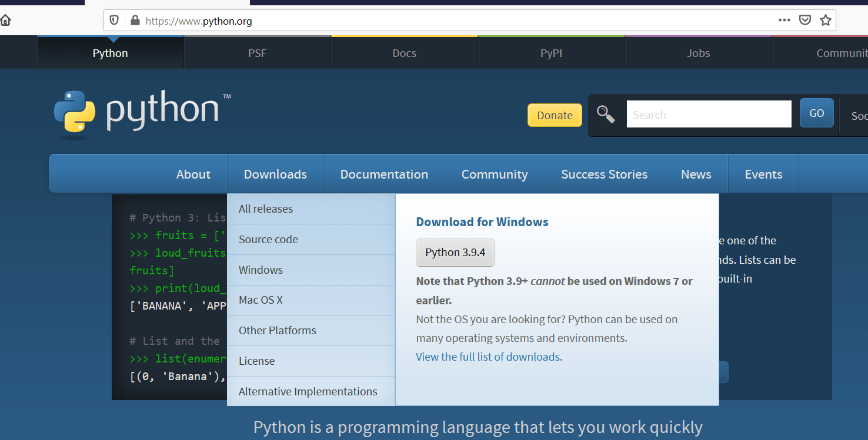This screenshot has height=440, width=868.
Task: Bookmark this page with the star icon
Action: pyautogui.click(x=826, y=20)
